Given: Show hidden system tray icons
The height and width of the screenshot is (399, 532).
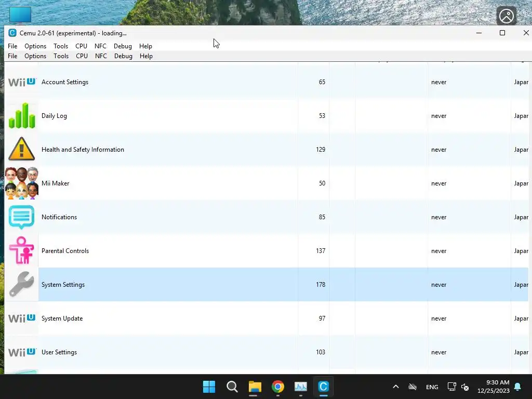Looking at the screenshot, I should click(x=395, y=387).
